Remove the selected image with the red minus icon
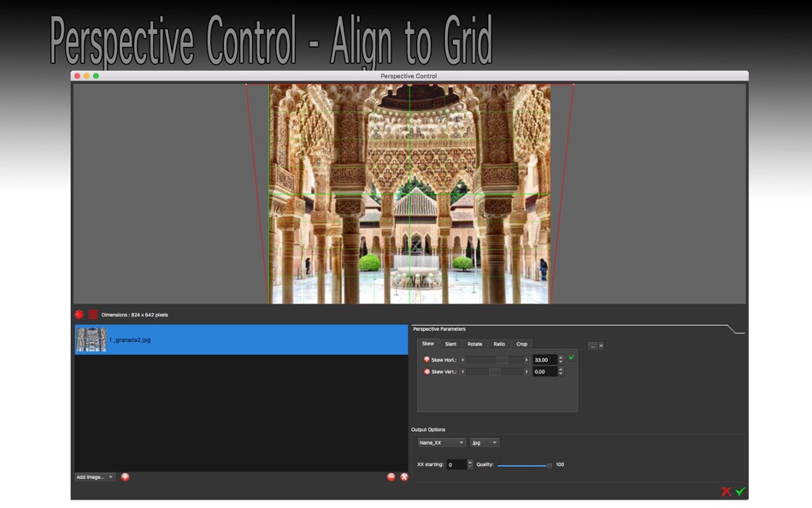This screenshot has width=812, height=508. [x=391, y=476]
